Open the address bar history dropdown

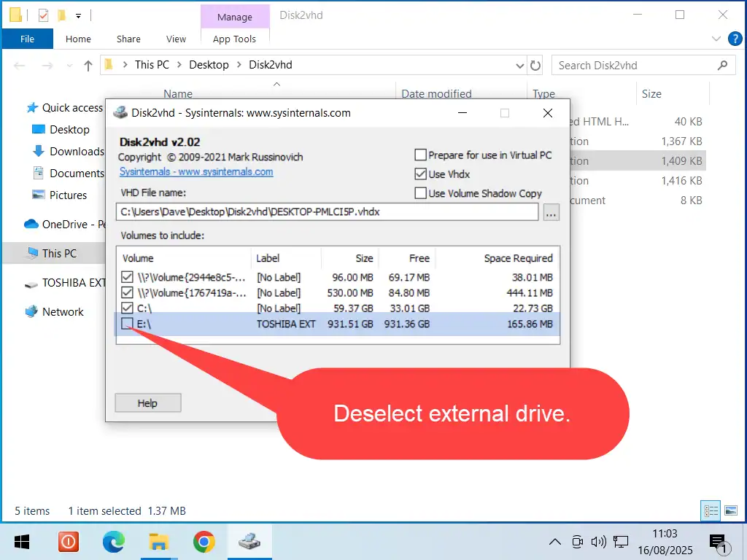(x=519, y=65)
